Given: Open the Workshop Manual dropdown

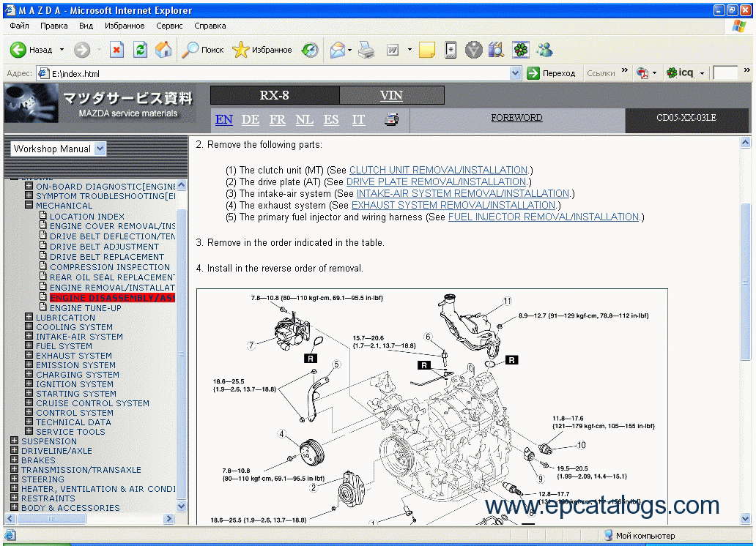Looking at the screenshot, I should [100, 149].
